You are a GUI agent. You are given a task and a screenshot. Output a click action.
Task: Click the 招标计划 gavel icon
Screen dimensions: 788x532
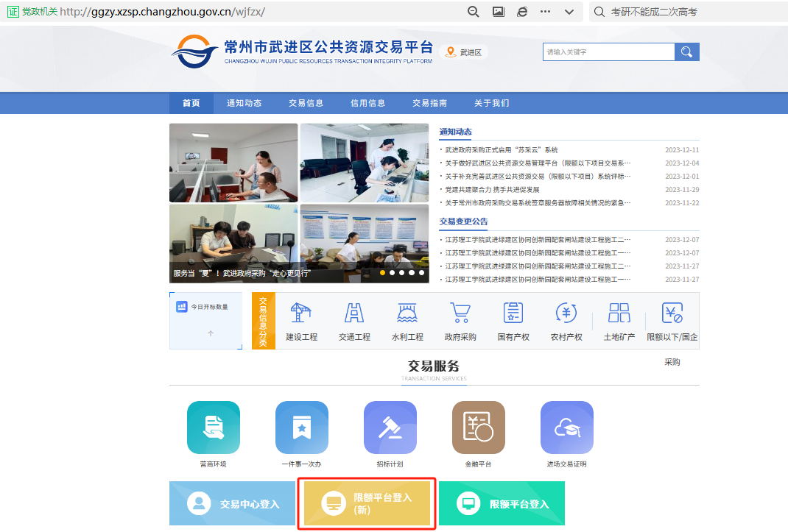[390, 428]
